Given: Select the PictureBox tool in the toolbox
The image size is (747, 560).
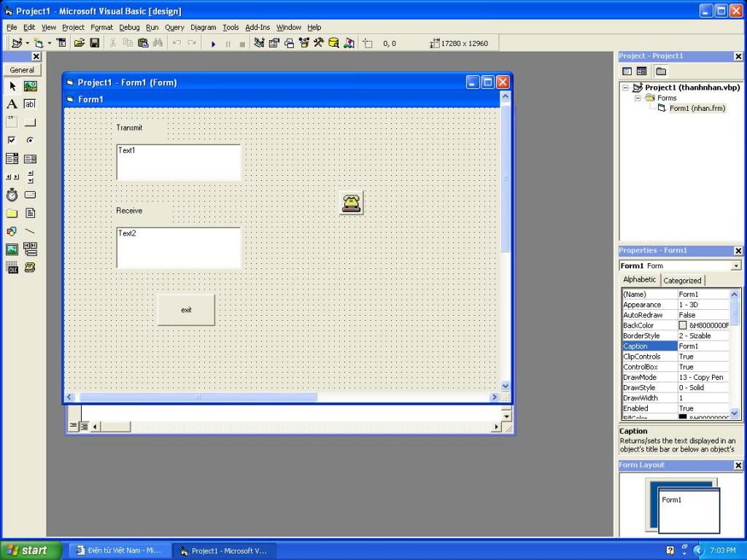Looking at the screenshot, I should (x=31, y=86).
